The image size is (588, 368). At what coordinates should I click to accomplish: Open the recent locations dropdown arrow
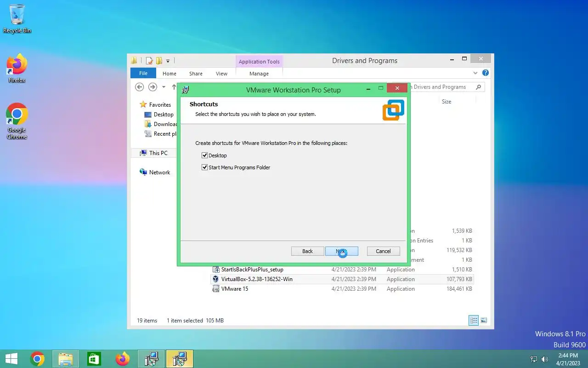(164, 87)
